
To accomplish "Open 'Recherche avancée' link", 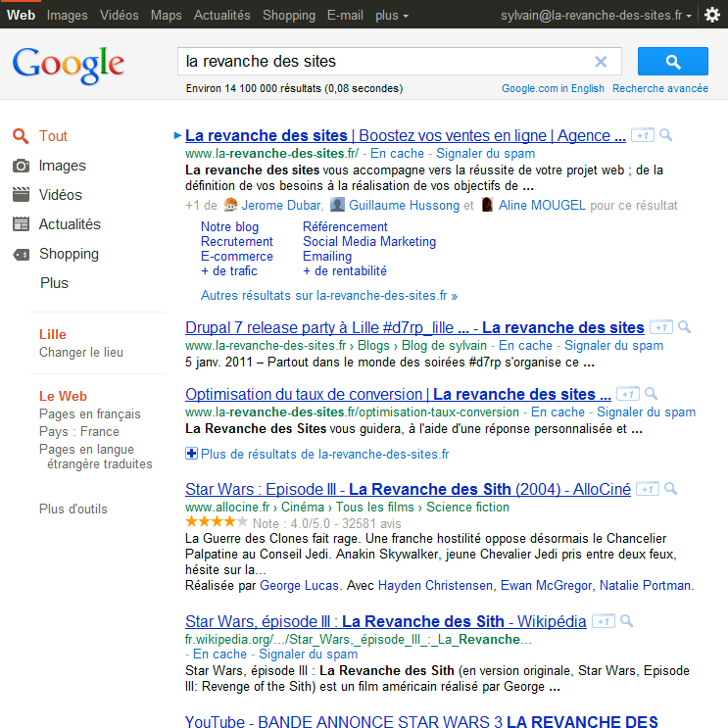I will (x=660, y=88).
